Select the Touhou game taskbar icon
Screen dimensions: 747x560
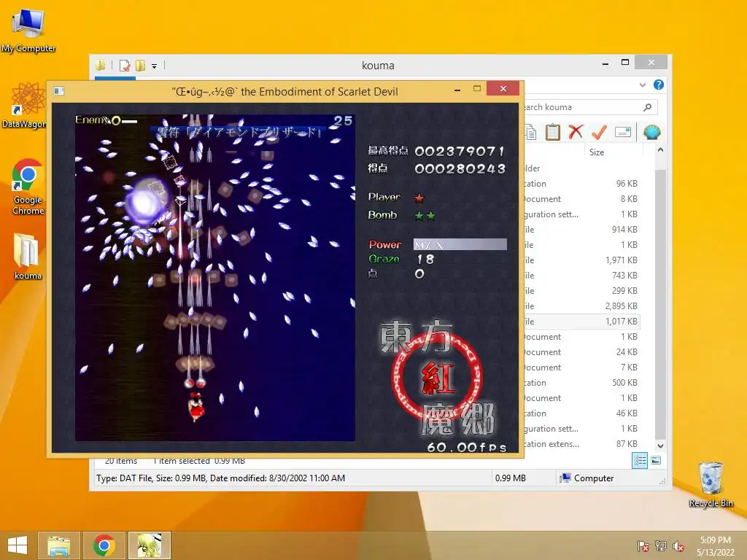coord(149,545)
